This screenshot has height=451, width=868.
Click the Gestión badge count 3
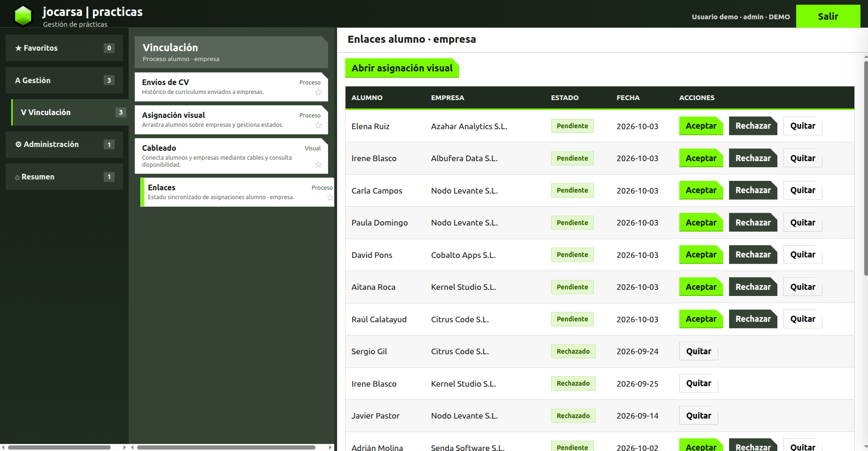pos(109,80)
